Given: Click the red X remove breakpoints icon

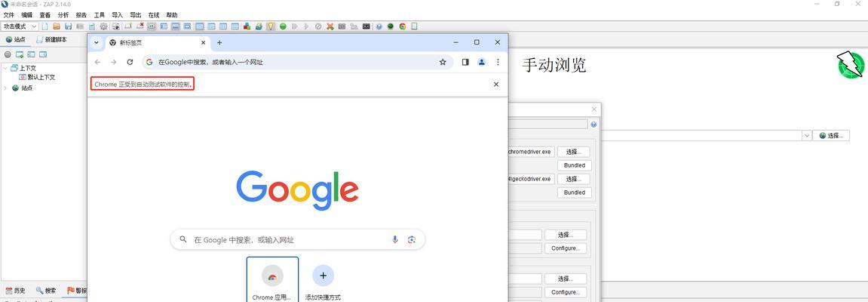Looking at the screenshot, I should tap(330, 26).
